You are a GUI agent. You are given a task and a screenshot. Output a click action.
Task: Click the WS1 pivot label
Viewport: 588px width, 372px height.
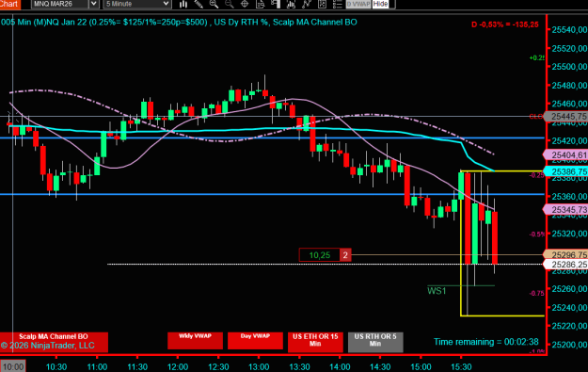pos(437,291)
